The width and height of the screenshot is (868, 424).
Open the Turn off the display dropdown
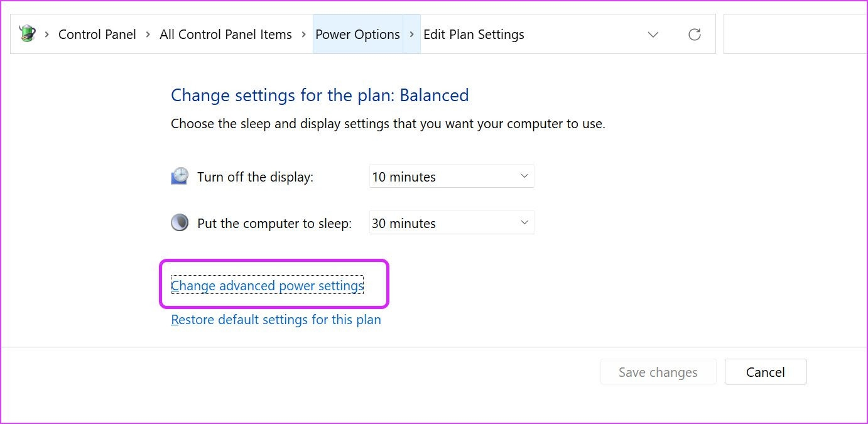(451, 177)
